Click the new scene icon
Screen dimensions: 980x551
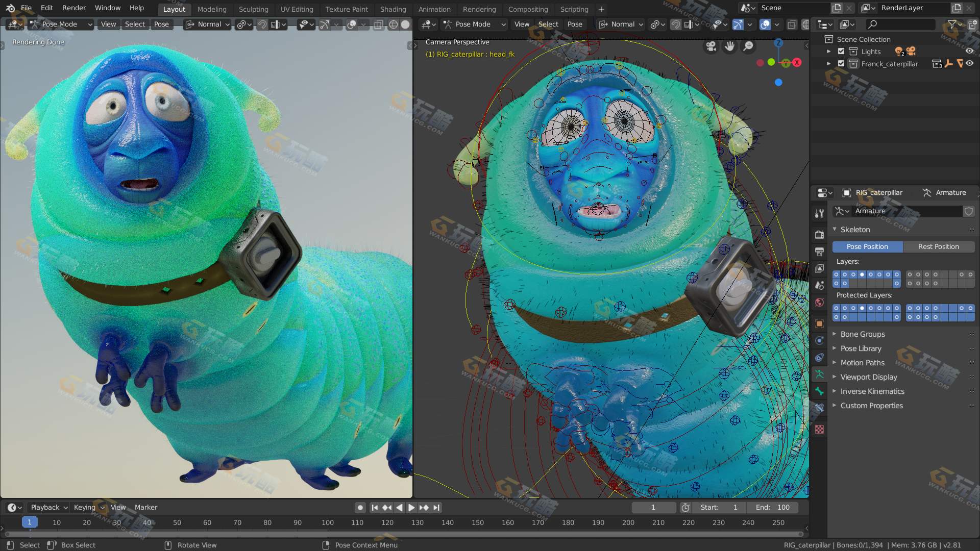(x=837, y=8)
